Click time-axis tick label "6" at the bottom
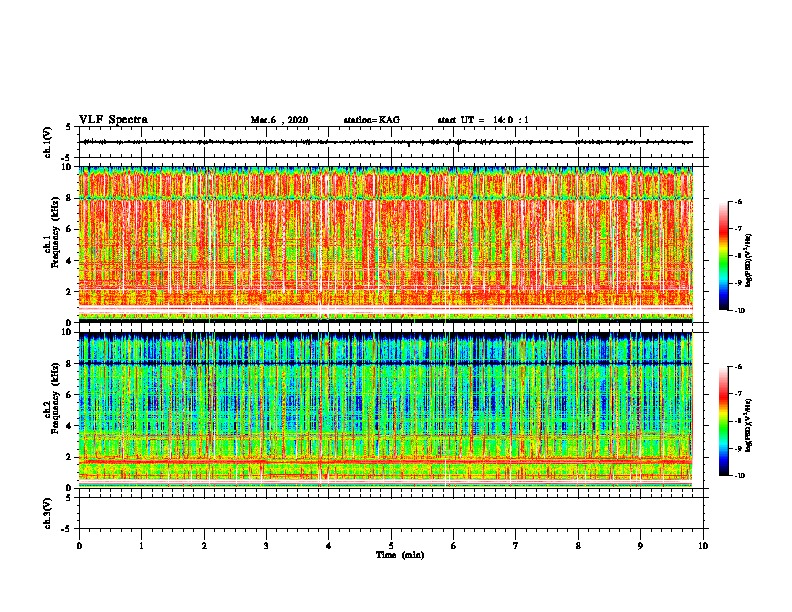This screenshot has width=792, height=612. 454,546
